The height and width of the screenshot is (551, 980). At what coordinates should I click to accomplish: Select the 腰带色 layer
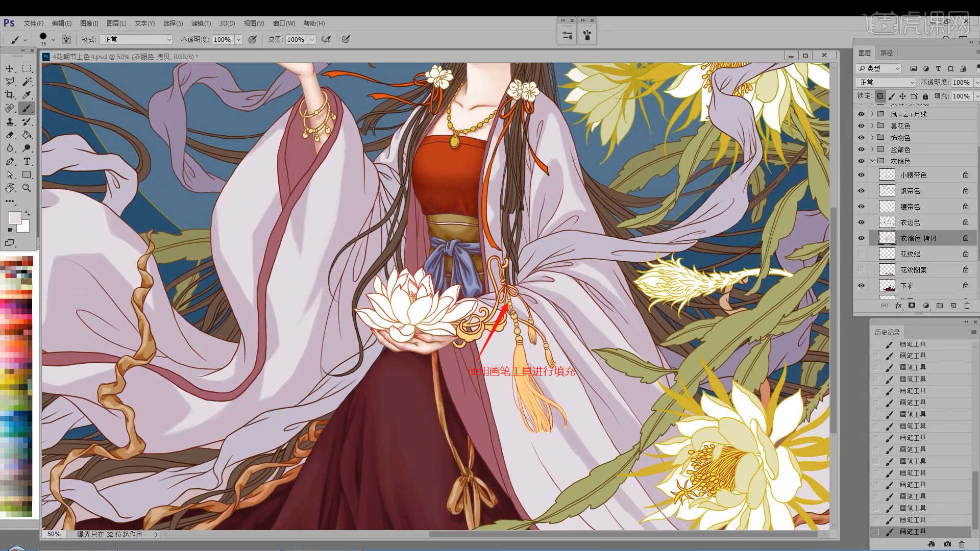pyautogui.click(x=922, y=207)
